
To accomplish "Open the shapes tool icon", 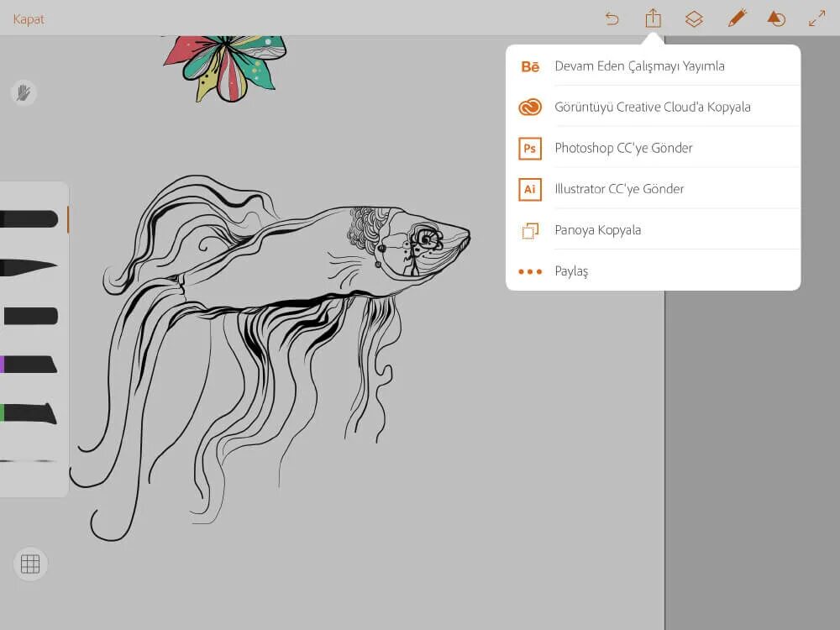I will tap(776, 18).
